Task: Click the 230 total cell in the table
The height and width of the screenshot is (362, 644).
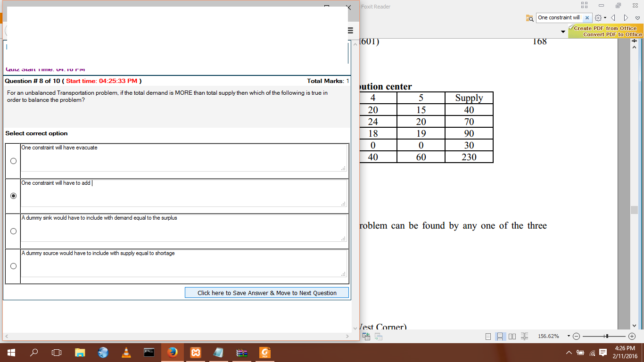Action: [x=469, y=157]
